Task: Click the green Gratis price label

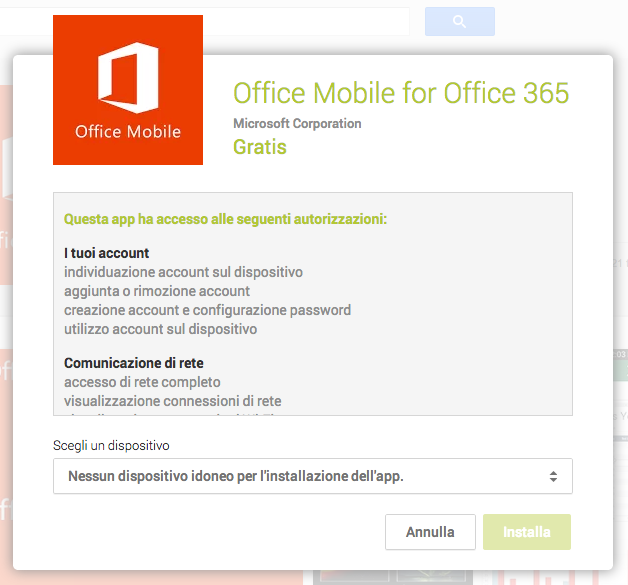Action: click(x=260, y=147)
